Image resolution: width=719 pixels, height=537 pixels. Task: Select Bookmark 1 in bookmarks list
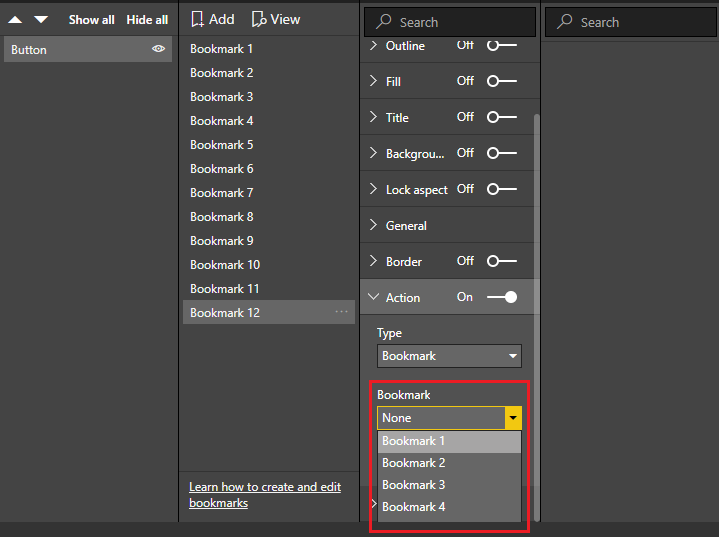tap(269, 49)
